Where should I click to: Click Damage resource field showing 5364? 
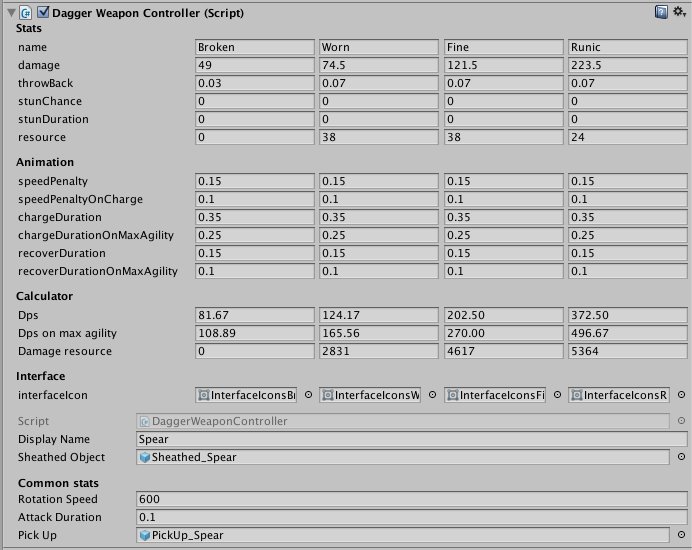(x=628, y=351)
